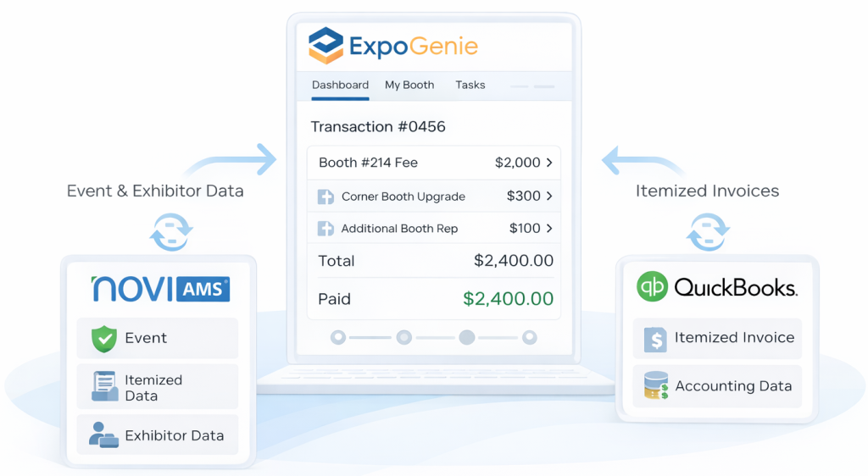Click the first progress step circle
The width and height of the screenshot is (868, 476).
click(x=338, y=338)
